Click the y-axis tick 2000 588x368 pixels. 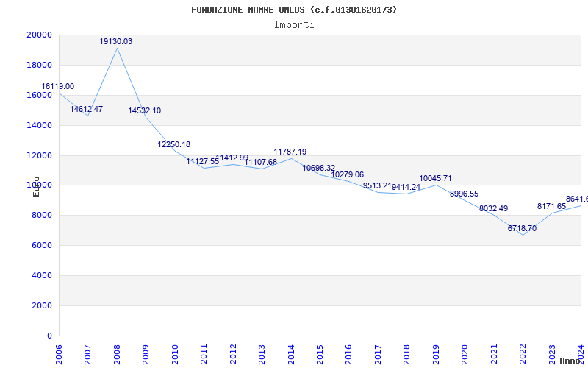pos(42,305)
